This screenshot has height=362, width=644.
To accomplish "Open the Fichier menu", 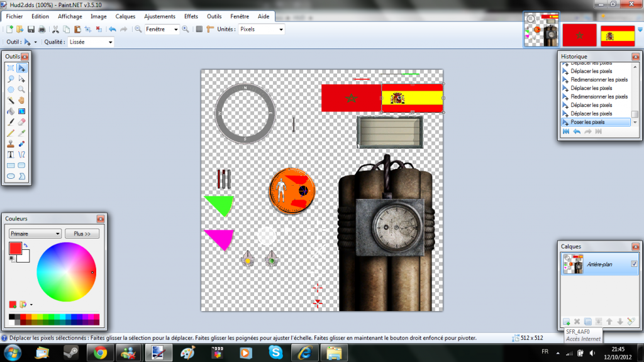I will (x=14, y=16).
